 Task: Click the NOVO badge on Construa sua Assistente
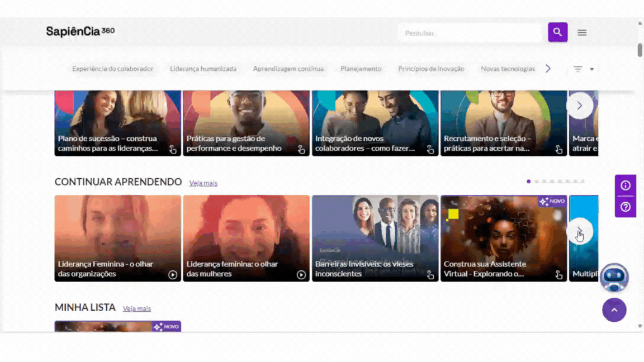pos(552,201)
